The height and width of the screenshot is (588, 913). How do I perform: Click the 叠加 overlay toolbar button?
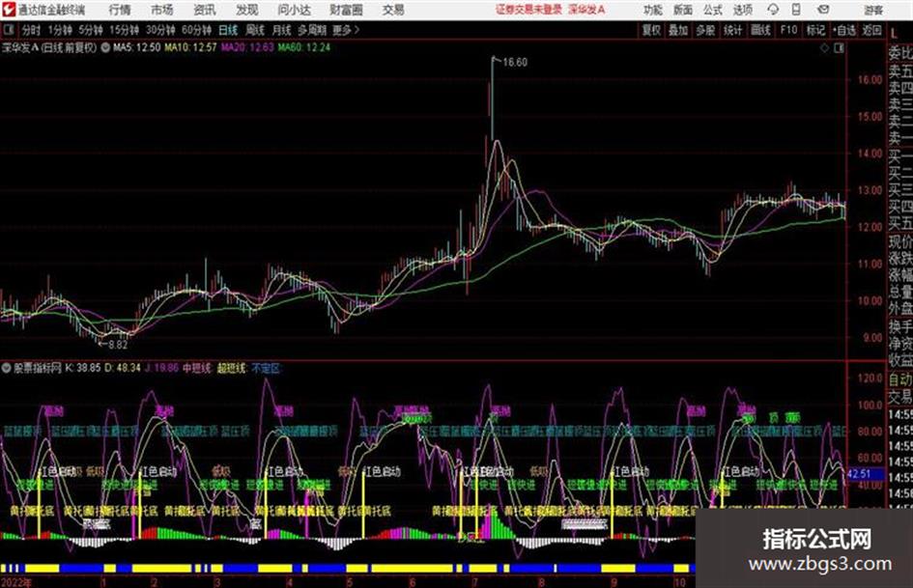click(678, 30)
